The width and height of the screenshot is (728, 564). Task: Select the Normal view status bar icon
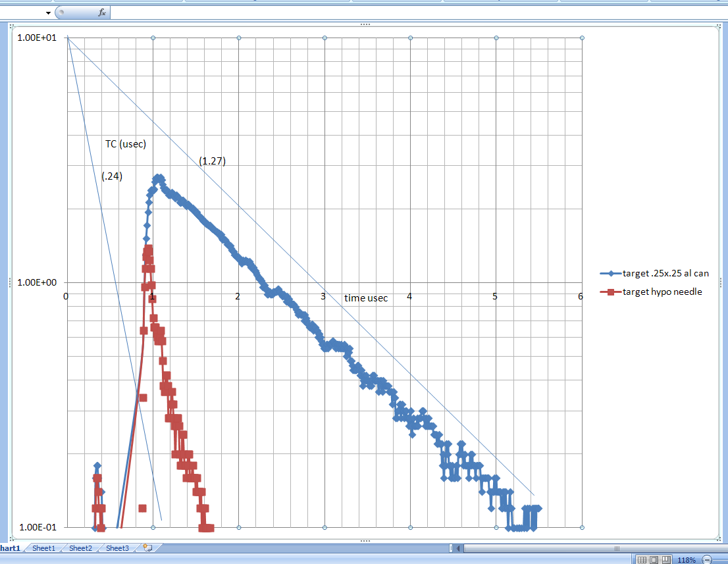642,560
